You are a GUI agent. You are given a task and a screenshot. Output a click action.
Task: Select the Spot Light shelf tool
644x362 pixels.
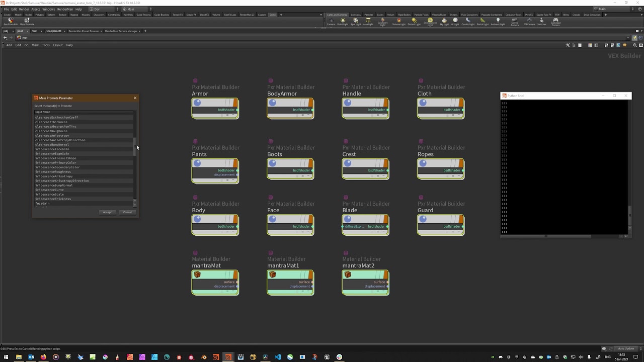[356, 22]
